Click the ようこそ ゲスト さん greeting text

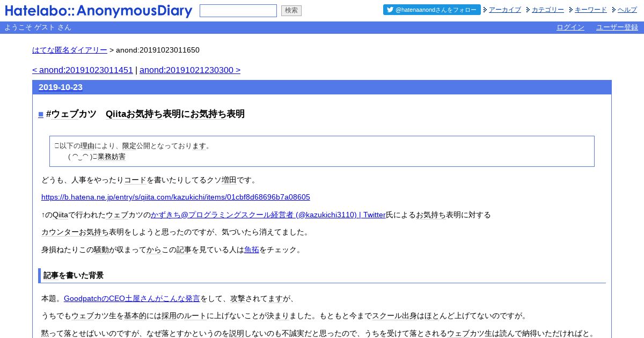(38, 27)
